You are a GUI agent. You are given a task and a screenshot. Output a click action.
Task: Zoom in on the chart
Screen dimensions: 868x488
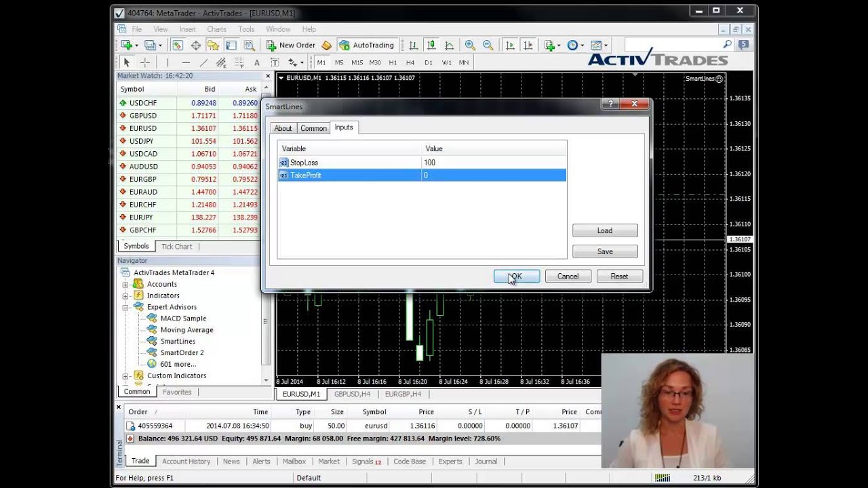coord(470,45)
